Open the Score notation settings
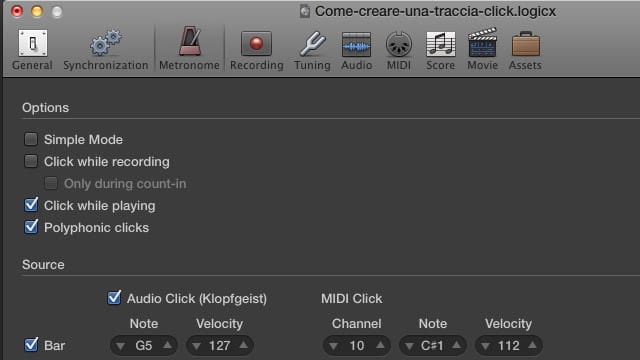Image resolution: width=640 pixels, height=360 pixels. 440,50
